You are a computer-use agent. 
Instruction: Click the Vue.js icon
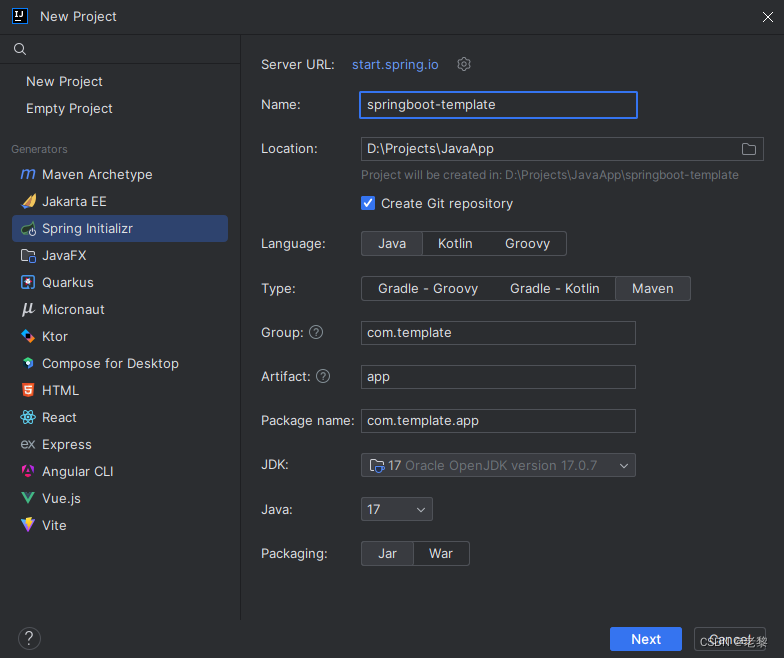(x=28, y=498)
